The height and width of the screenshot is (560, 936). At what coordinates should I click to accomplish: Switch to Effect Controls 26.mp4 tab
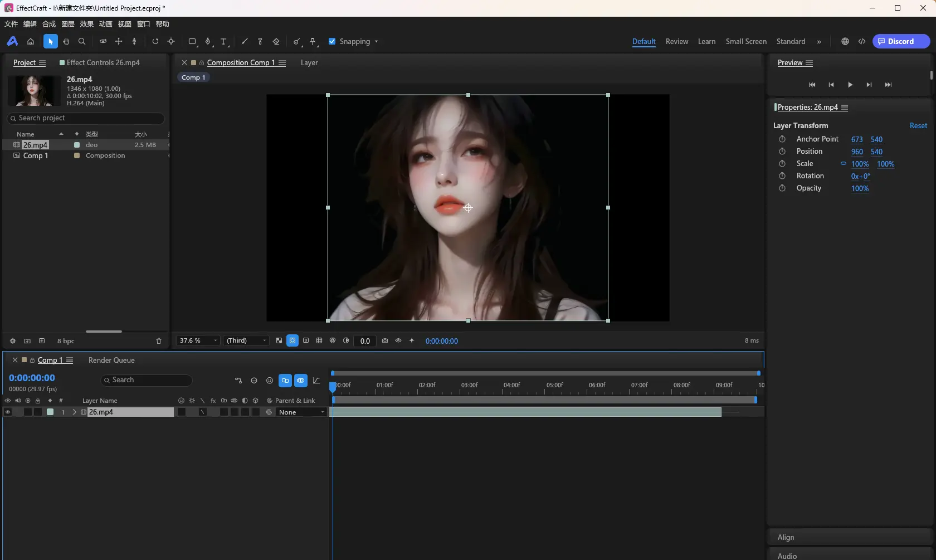tap(100, 62)
